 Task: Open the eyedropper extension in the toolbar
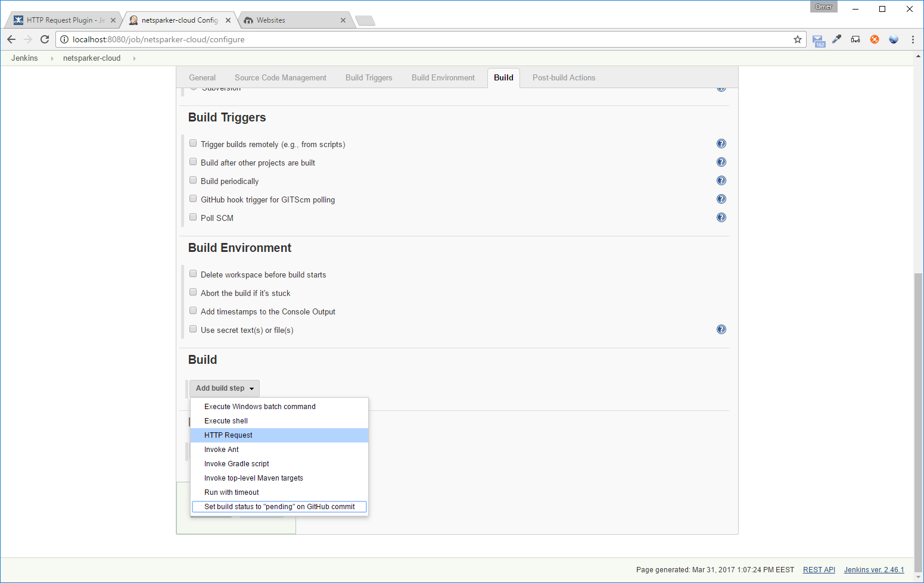tap(836, 39)
